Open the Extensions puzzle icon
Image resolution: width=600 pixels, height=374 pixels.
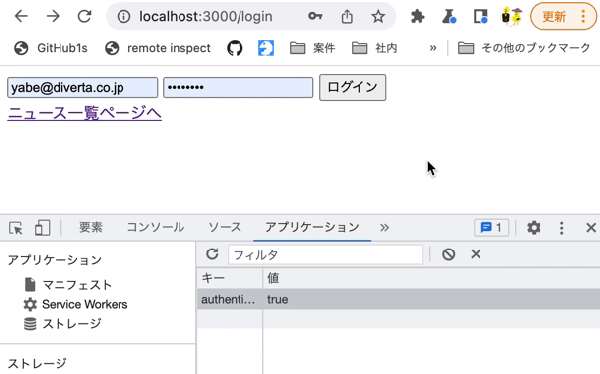coord(417,16)
